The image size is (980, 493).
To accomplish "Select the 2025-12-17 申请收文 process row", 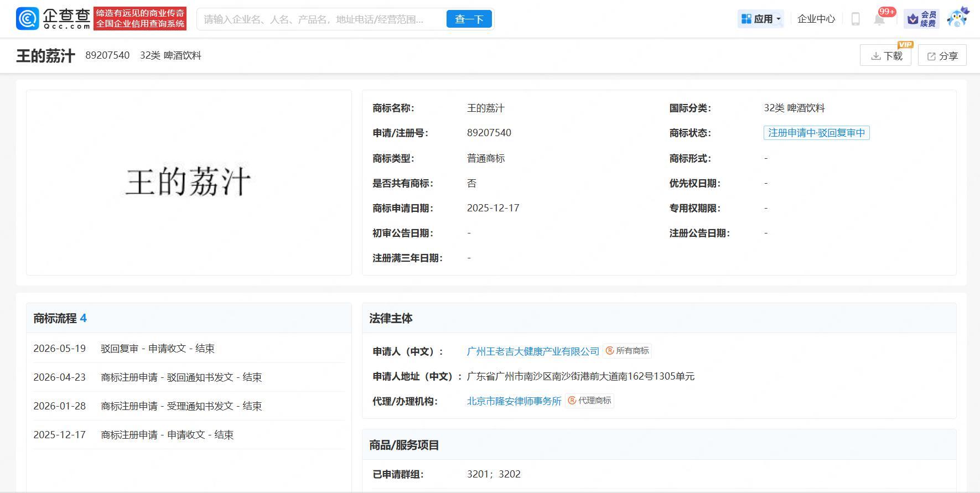I will pos(189,435).
